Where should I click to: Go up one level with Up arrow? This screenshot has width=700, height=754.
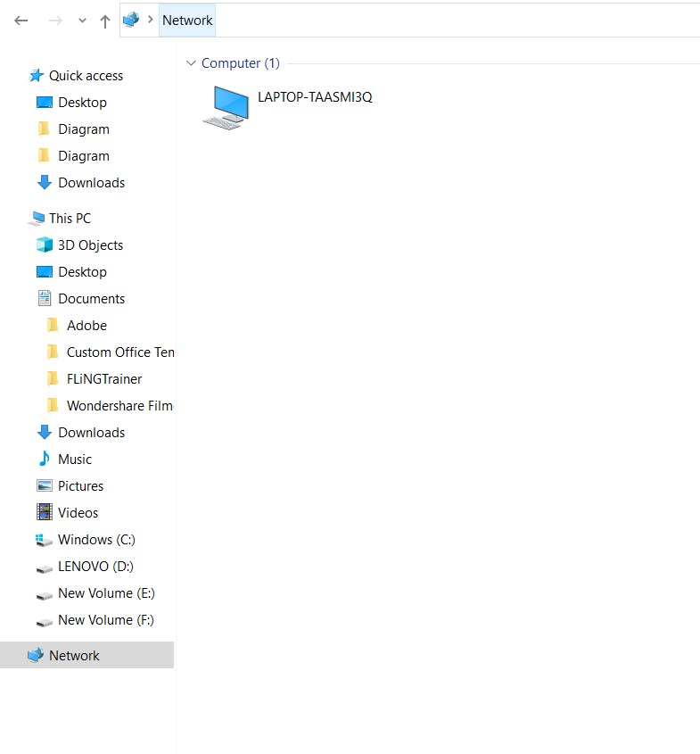point(104,20)
